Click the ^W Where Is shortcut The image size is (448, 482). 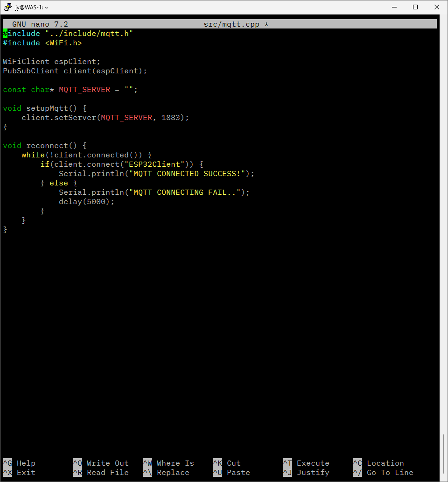[168, 463]
